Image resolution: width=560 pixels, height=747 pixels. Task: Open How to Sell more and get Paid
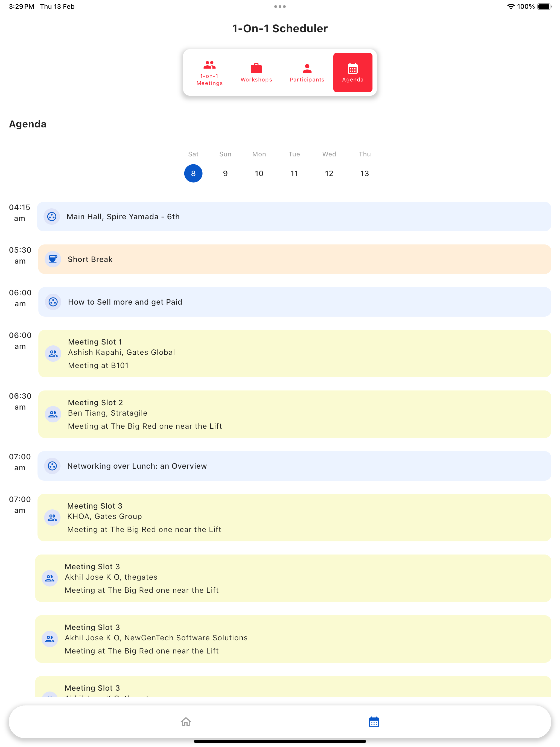[x=294, y=302]
